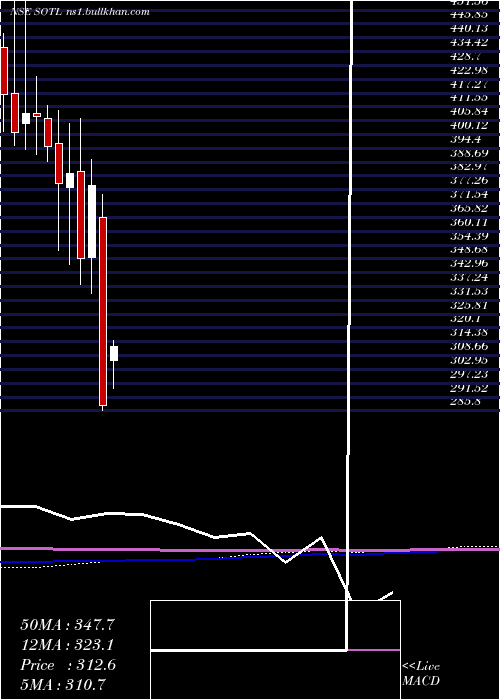Click the 394.4 price axis label
The image size is (500, 700).
[x=465, y=139]
